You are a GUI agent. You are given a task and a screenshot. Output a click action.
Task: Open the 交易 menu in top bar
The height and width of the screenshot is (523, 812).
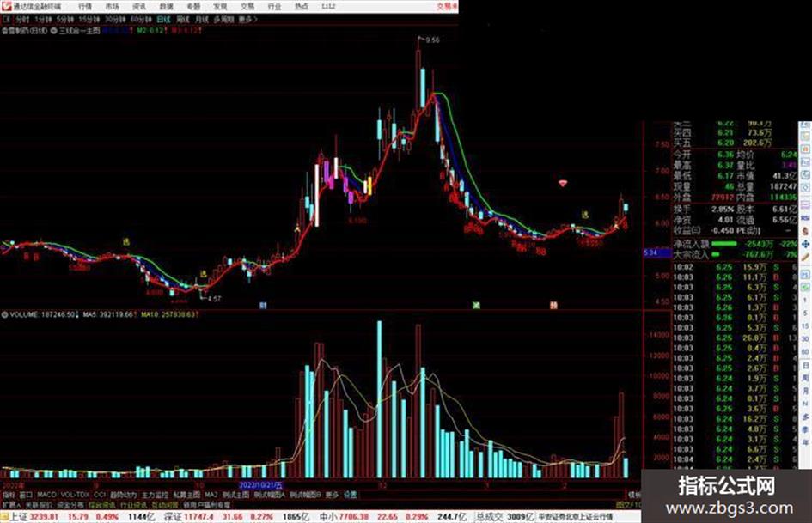pos(247,6)
